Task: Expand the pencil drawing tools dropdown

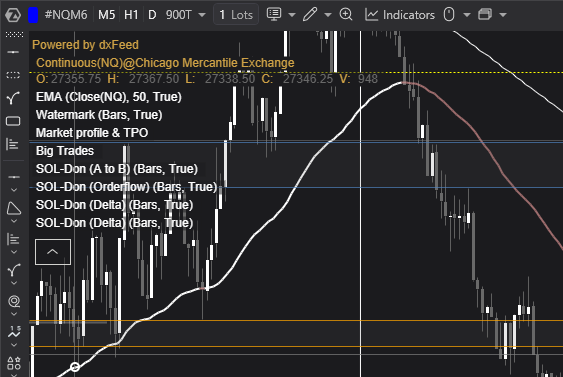Action: (328, 15)
